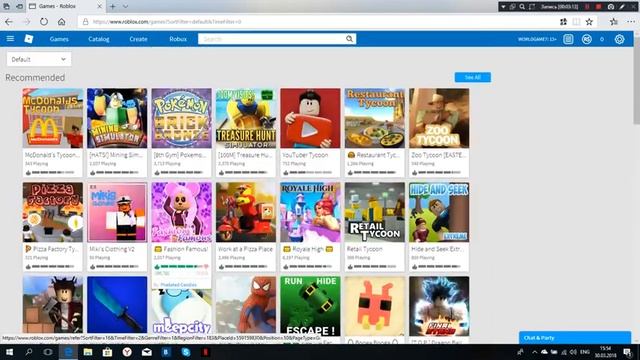Open Pizza Factory Tycoon game thumbnail

[53, 212]
